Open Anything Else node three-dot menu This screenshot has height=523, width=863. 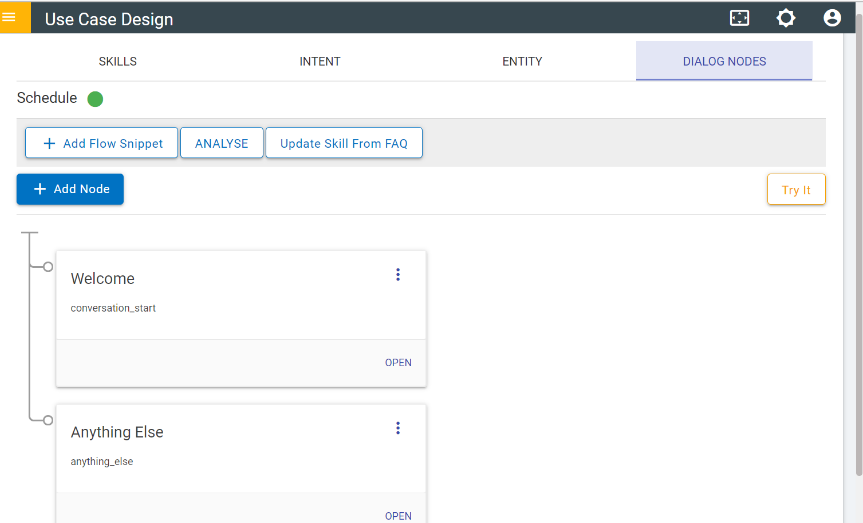pos(398,428)
